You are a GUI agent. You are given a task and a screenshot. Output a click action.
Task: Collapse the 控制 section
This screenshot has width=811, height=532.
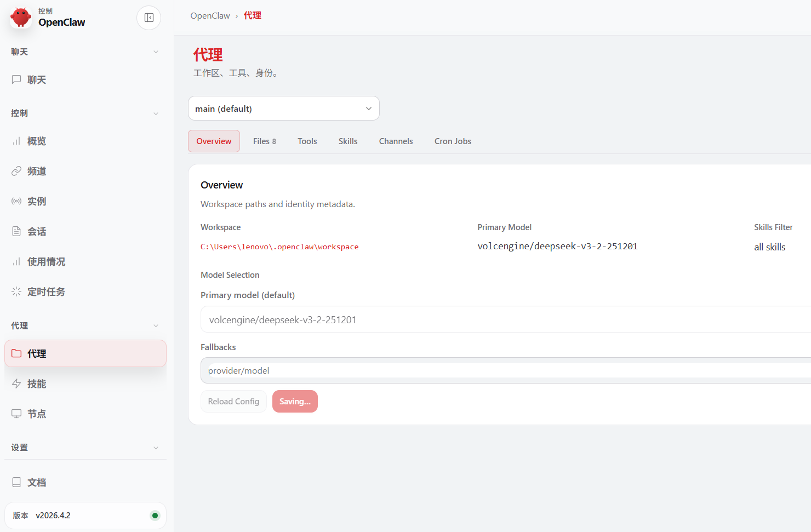point(156,113)
